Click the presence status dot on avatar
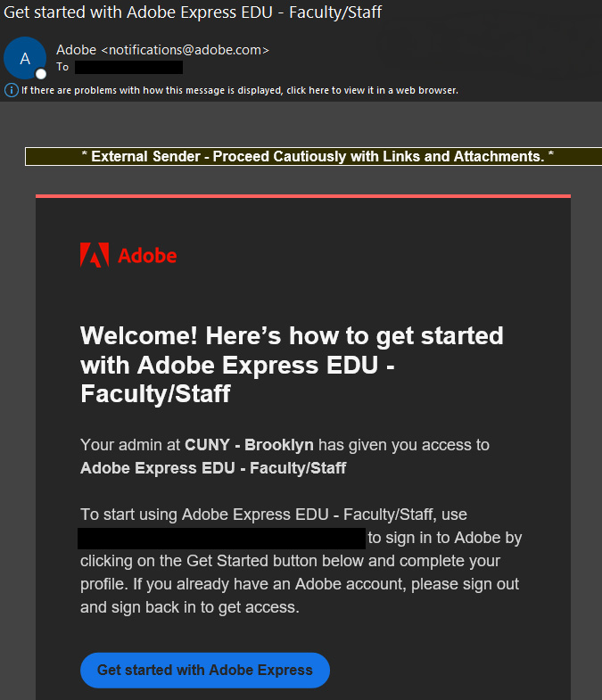The width and height of the screenshot is (602, 700). pyautogui.click(x=40, y=74)
